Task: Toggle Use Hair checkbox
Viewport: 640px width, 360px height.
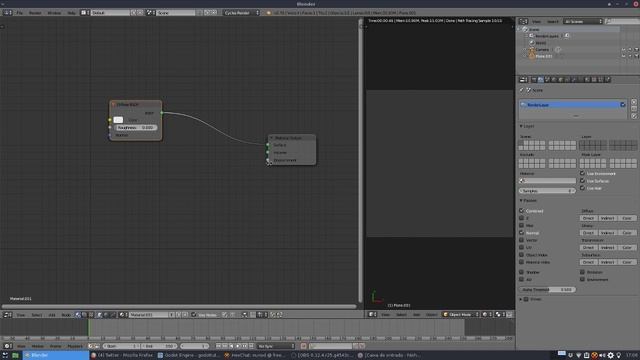Action: [x=582, y=188]
